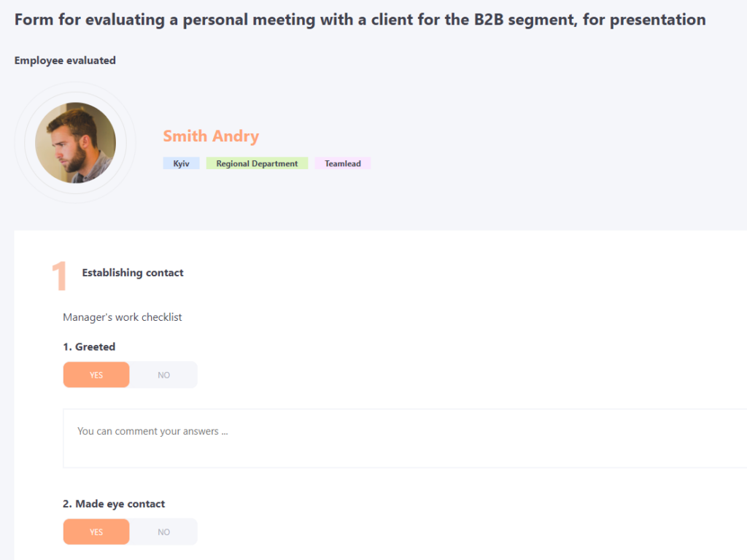The height and width of the screenshot is (560, 747).
Task: Select YES for question "1. Greeted"
Action: 96,374
